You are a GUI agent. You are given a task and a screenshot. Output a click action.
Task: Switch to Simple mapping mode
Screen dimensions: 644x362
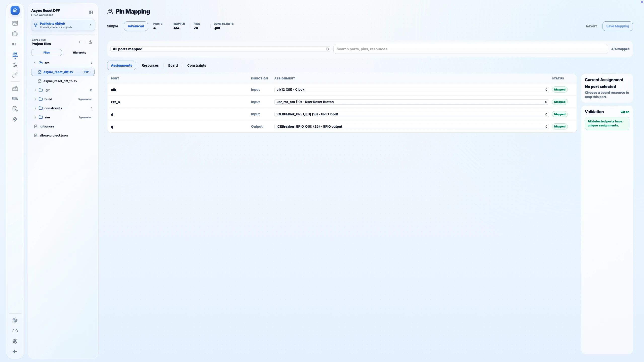coord(112,26)
